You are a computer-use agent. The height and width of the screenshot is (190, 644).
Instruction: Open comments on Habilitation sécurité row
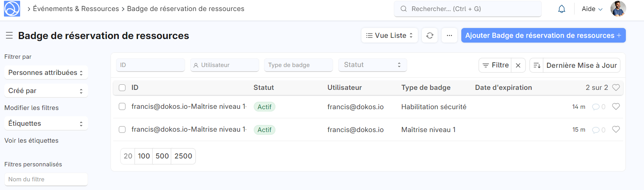click(599, 107)
